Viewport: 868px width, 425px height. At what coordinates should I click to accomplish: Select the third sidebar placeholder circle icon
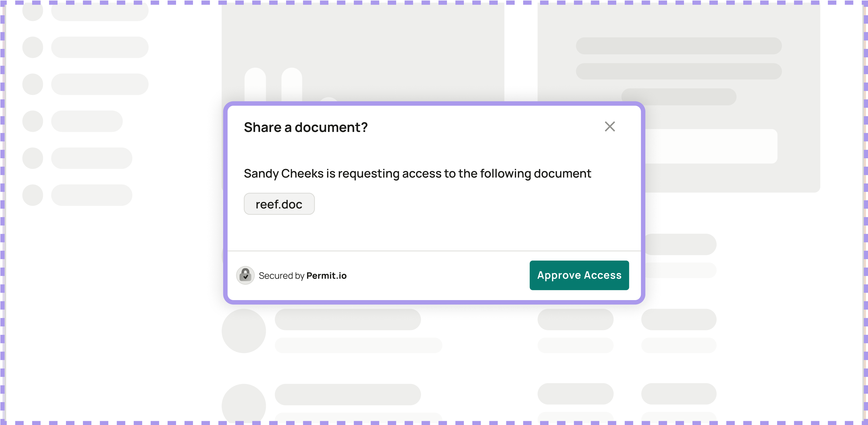click(x=33, y=84)
